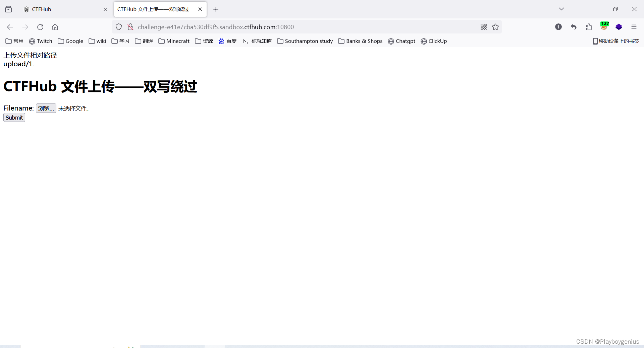Image resolution: width=644 pixels, height=348 pixels.
Task: Expand the 学习 bookmarks folder
Action: (x=120, y=41)
